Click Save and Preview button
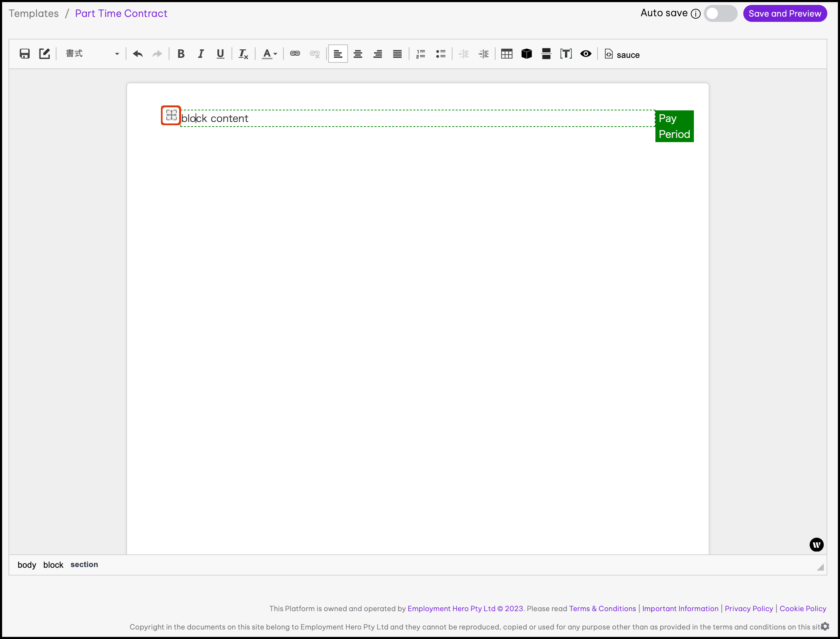 click(x=785, y=14)
